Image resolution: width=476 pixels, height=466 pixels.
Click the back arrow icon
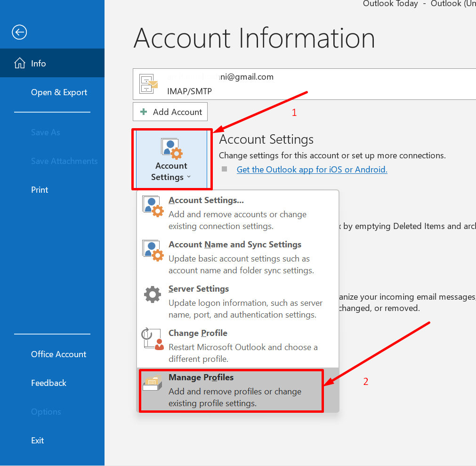coord(19,32)
